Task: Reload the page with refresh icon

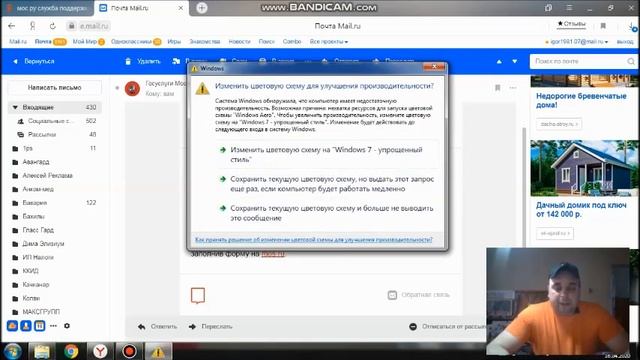Action: click(53, 26)
